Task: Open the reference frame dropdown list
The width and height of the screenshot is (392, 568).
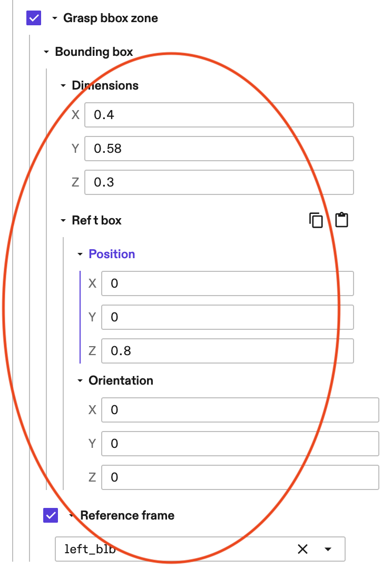Action: coord(327,549)
